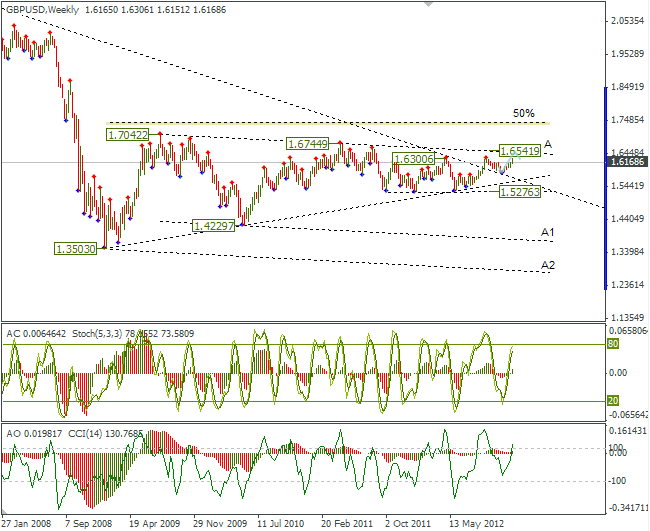The image size is (650, 531).
Task: Select the 1.52763 price label
Action: (520, 192)
